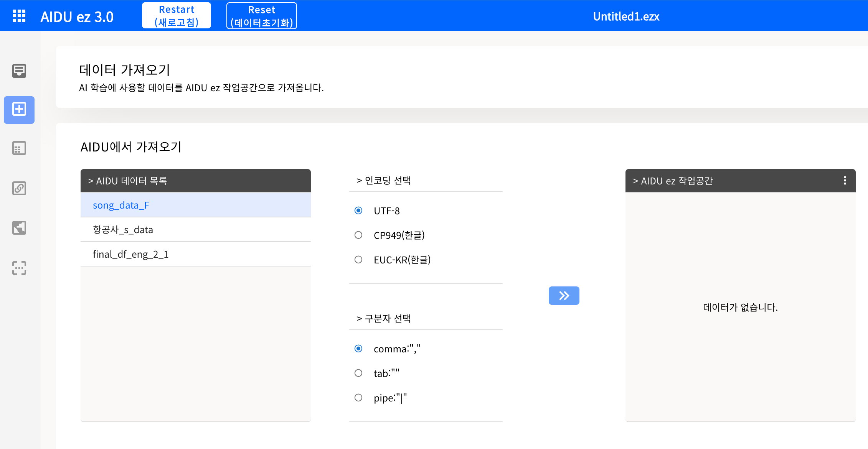Select the data import plus icon in sidebar
Image resolution: width=868 pixels, height=449 pixels.
pyautogui.click(x=19, y=110)
